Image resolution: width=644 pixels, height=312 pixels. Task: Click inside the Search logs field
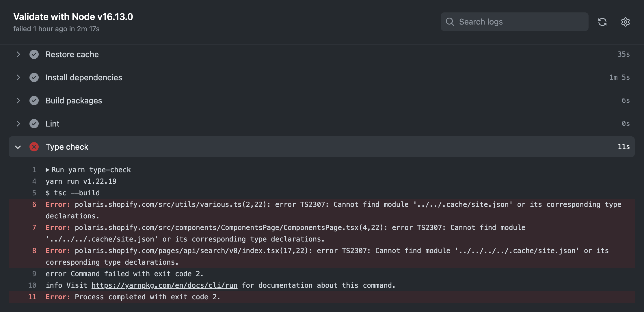(x=520, y=22)
